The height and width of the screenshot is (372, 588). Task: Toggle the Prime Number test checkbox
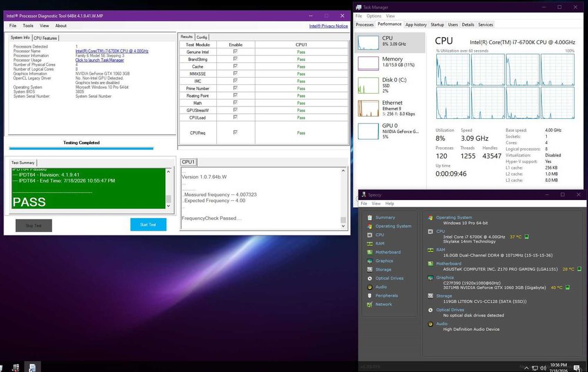(236, 88)
